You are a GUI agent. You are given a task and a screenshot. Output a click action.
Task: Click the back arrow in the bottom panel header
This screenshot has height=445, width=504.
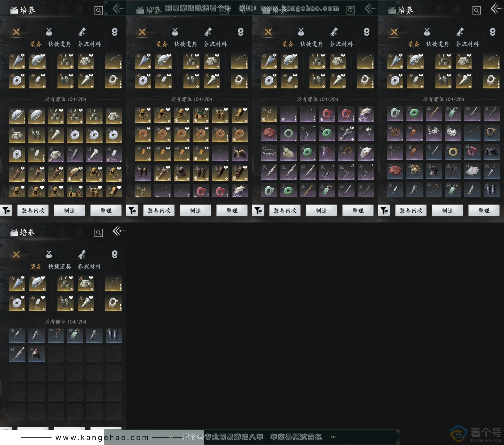pos(119,231)
